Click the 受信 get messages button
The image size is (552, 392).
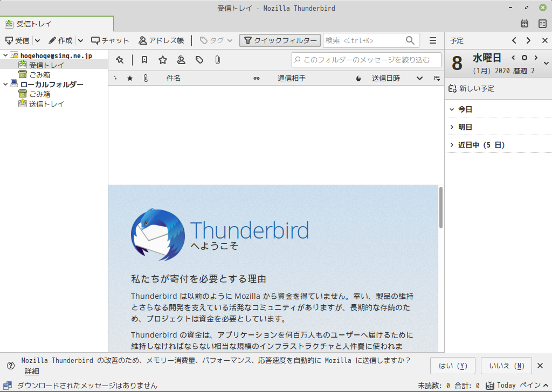pyautogui.click(x=17, y=40)
